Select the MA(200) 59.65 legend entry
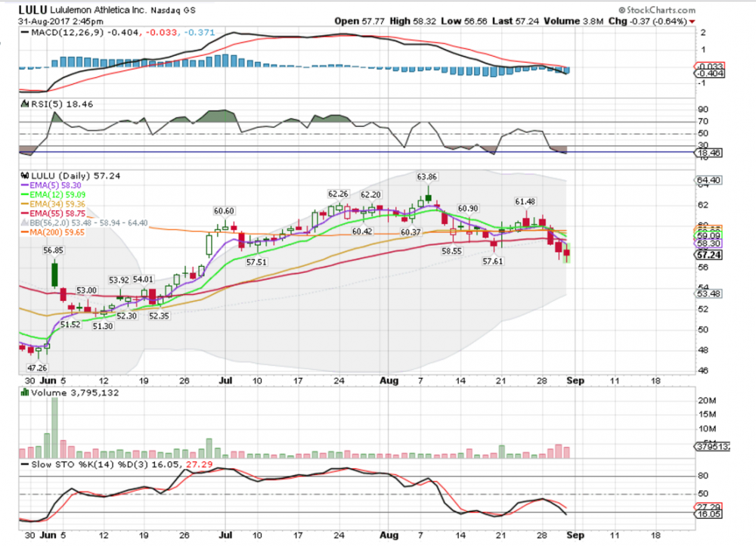Screen dimensions: 756x546 pyautogui.click(x=53, y=233)
